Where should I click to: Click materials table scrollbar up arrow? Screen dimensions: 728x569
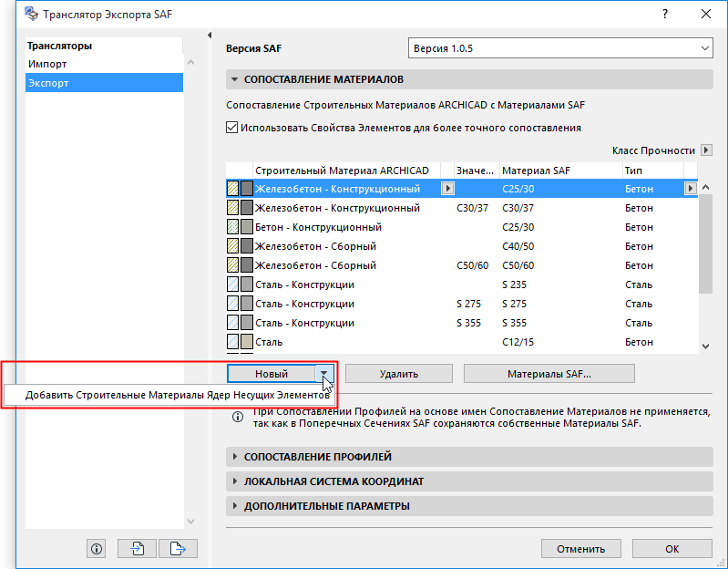pyautogui.click(x=706, y=187)
